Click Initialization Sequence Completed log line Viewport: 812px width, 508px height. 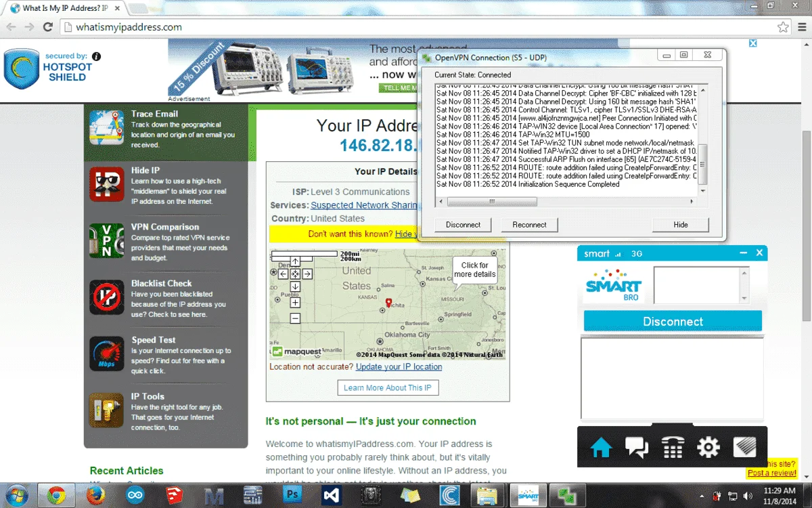[x=528, y=184]
